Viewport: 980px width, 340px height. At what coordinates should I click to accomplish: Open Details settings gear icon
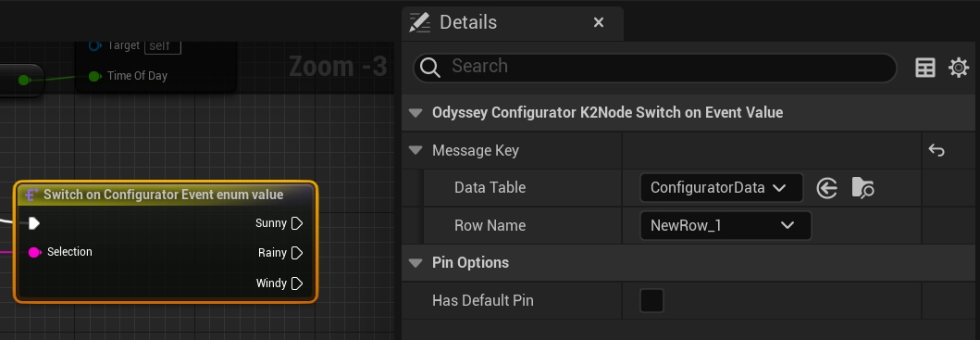[x=958, y=67]
